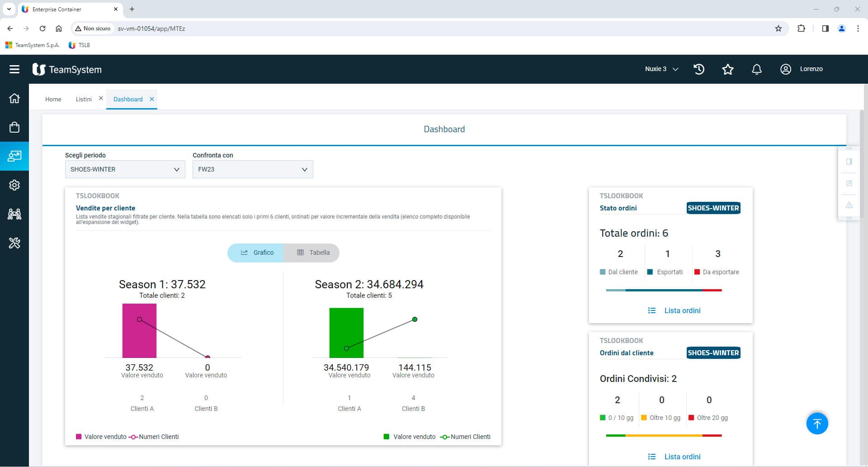Click the TeamSystem logo
The width and height of the screenshot is (868, 467).
pyautogui.click(x=67, y=69)
